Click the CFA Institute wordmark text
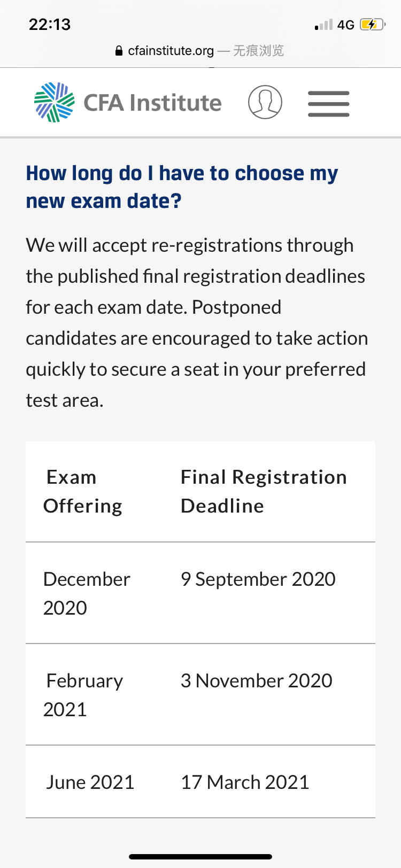This screenshot has height=868, width=401. pos(152,103)
